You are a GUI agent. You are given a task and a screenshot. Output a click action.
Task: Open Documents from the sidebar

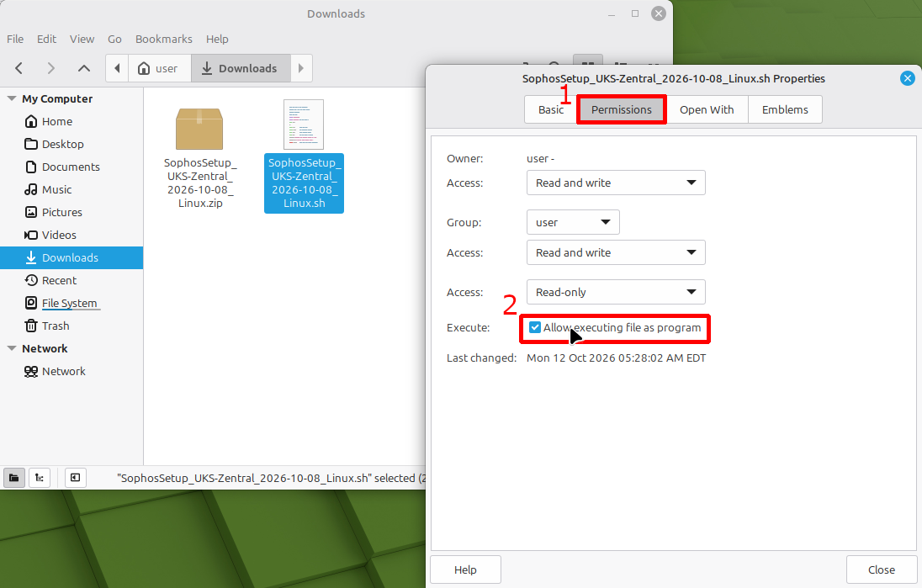pos(72,167)
